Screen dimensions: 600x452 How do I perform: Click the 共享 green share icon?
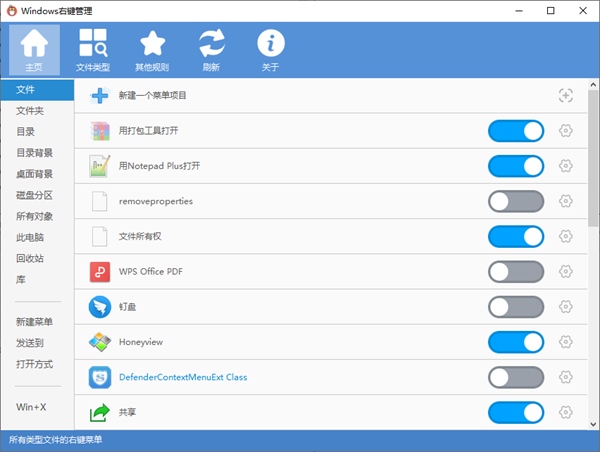(x=100, y=413)
